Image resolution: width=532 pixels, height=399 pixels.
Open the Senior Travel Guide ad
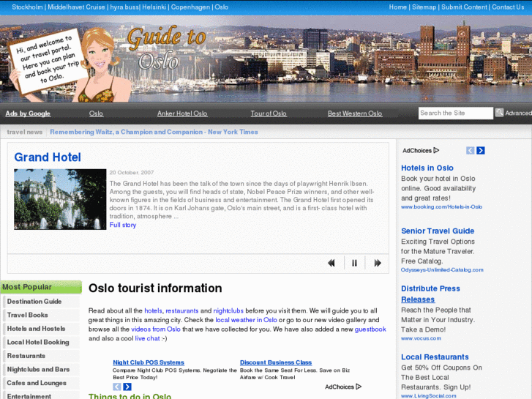pyautogui.click(x=438, y=231)
